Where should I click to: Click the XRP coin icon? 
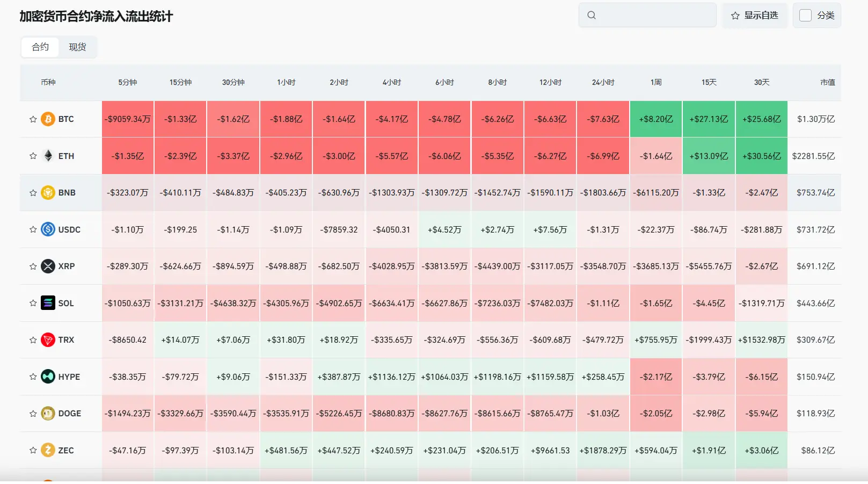[x=48, y=266]
